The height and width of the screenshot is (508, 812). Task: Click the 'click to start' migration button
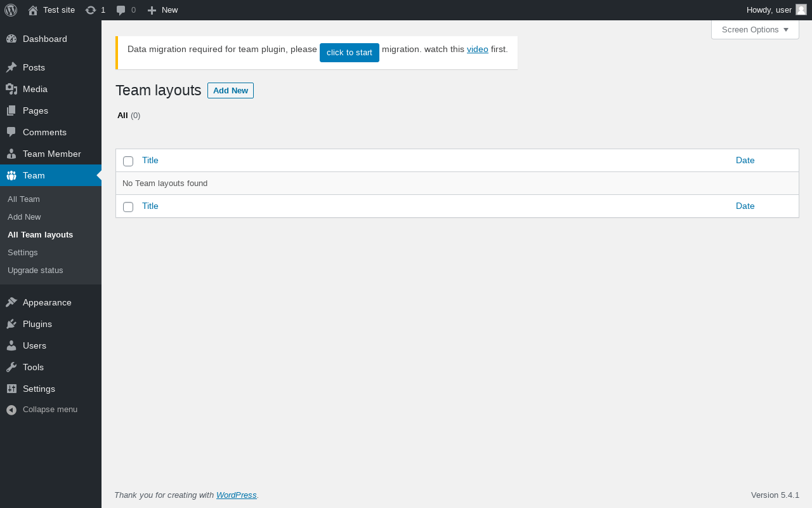click(350, 53)
